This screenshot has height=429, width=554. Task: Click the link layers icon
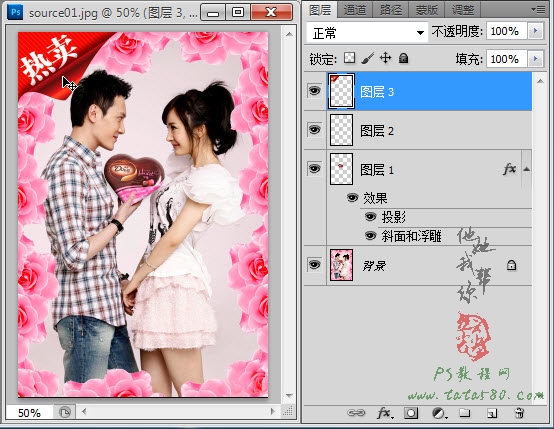356,413
